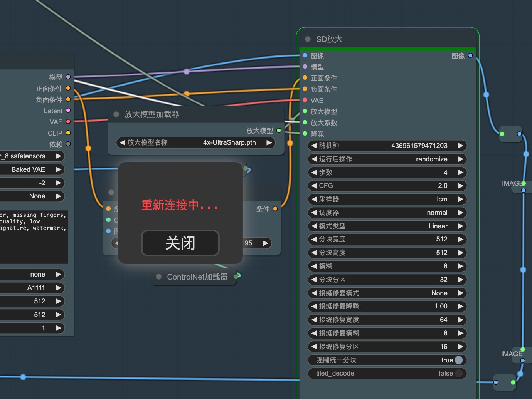Collapse the SD放大 node using its title dot
532x399 pixels.
click(x=308, y=39)
